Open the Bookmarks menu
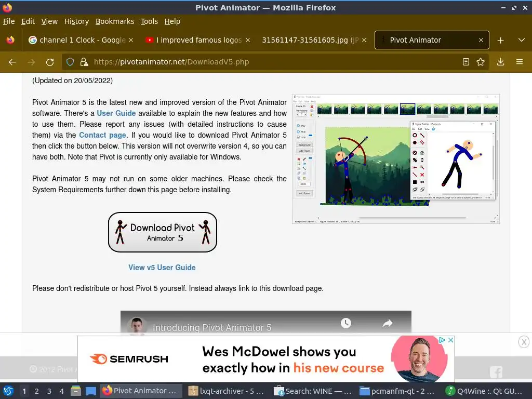Screen dimensions: 532x399 [x=115, y=21]
